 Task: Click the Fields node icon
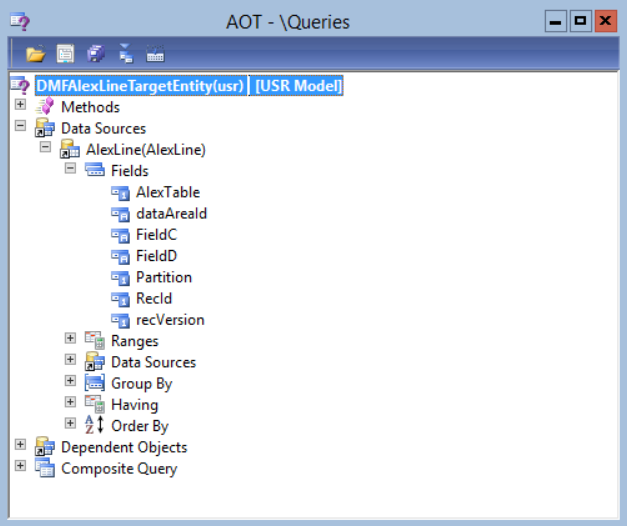pos(95,170)
